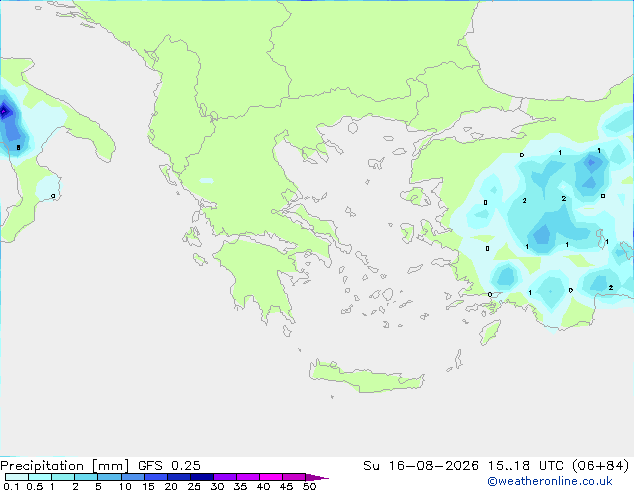Click the 30–35 mm purple legend swatch
Viewport: 634px width, 490px height.
[225, 477]
